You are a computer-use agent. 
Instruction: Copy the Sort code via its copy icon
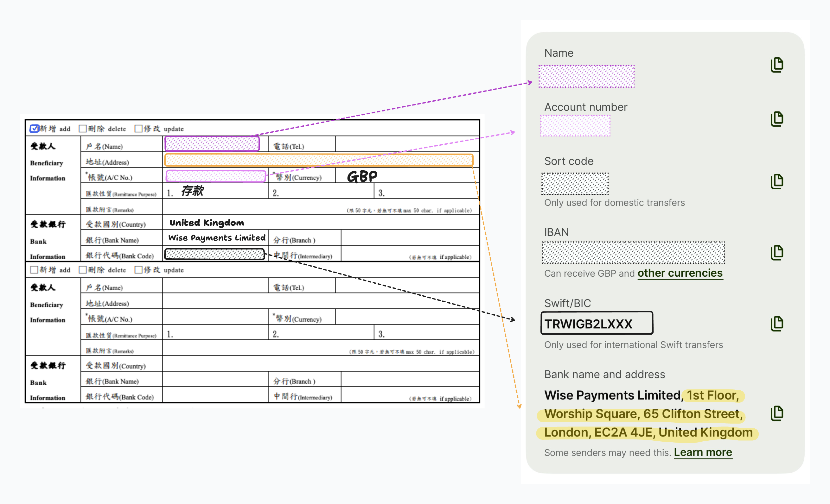(776, 181)
